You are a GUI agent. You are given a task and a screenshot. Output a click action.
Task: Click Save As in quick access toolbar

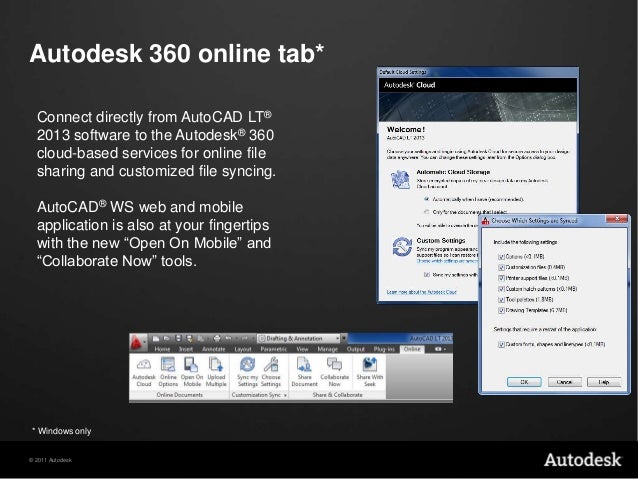tap(189, 338)
